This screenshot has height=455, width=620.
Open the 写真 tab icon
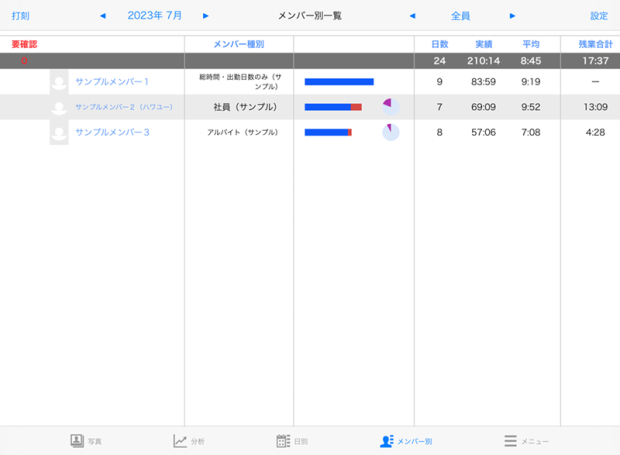coord(77,441)
